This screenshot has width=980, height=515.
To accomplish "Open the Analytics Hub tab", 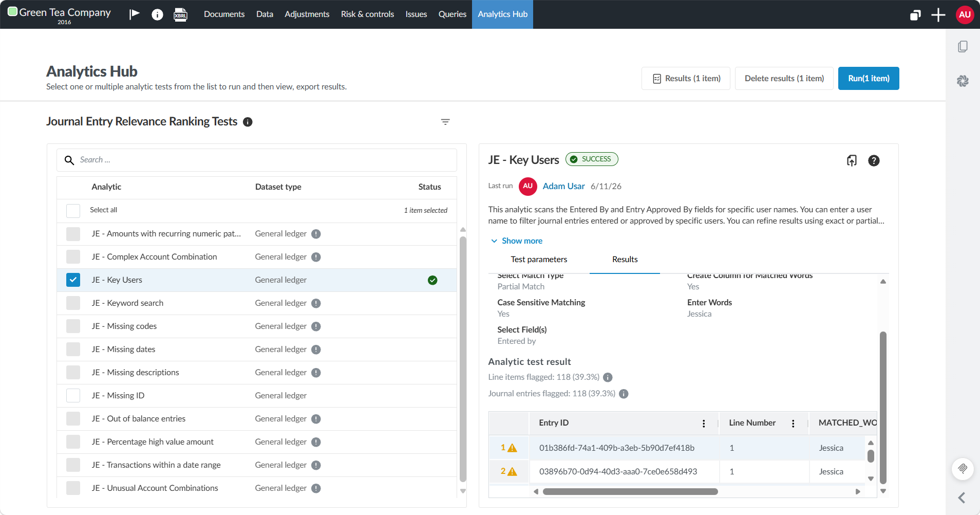I will pos(502,14).
